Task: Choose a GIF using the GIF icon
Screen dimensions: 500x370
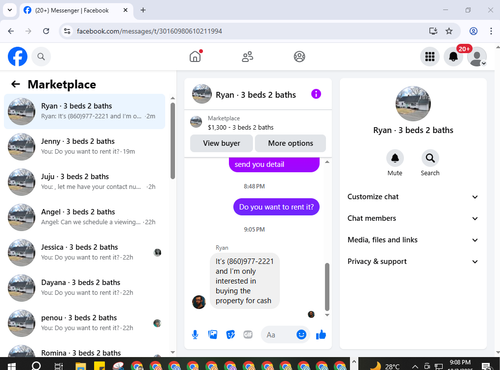Action: [248, 334]
